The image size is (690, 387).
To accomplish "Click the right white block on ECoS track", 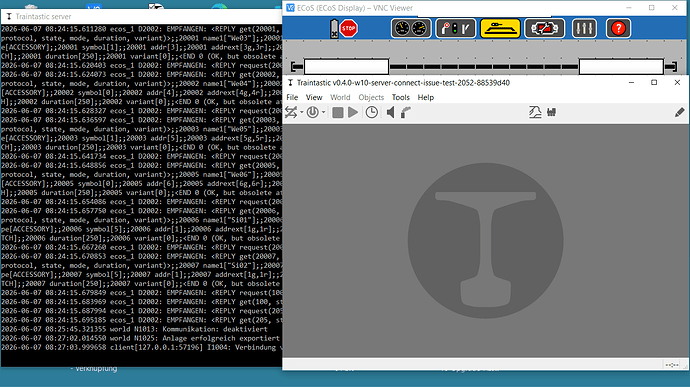I will pyautogui.click(x=621, y=67).
